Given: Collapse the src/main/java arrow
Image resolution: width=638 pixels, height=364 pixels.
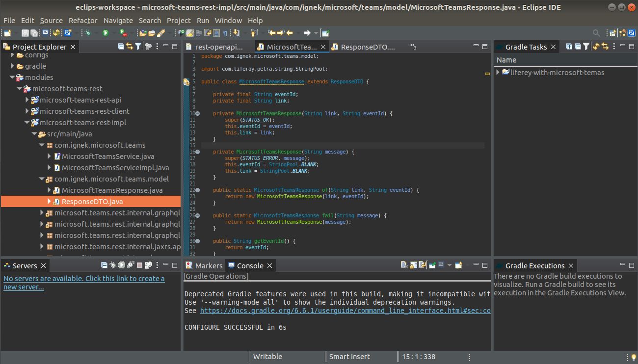Looking at the screenshot, I should coord(34,133).
